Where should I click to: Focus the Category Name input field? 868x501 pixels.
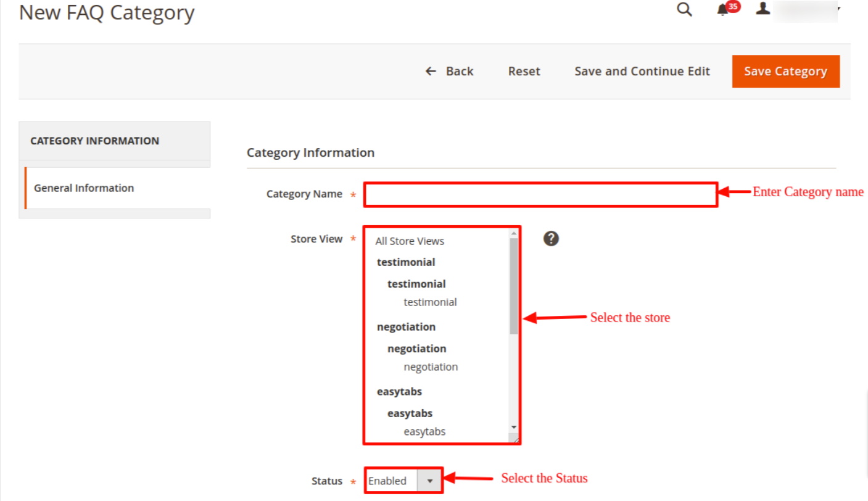(x=540, y=194)
